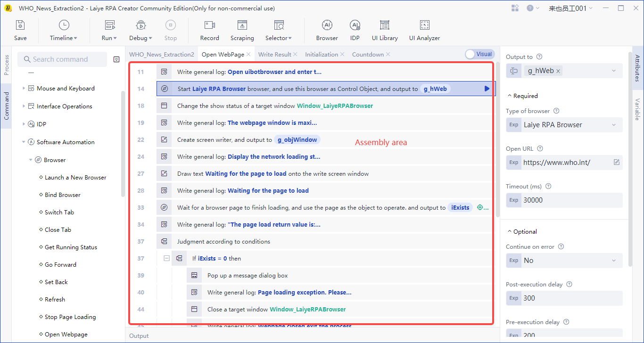The height and width of the screenshot is (343, 644).
Task: Open the Timeline dropdown arrow
Action: coord(75,38)
